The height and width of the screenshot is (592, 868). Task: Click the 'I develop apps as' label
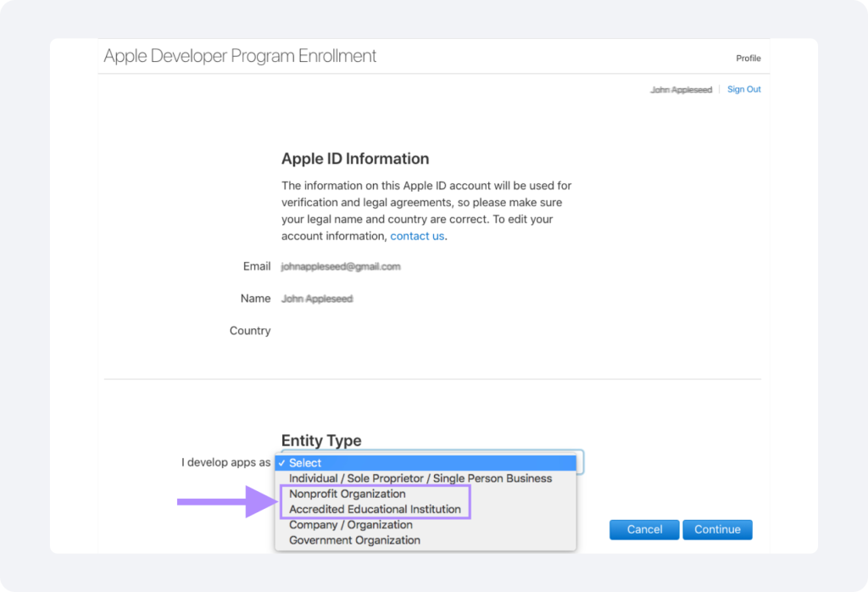(x=225, y=462)
